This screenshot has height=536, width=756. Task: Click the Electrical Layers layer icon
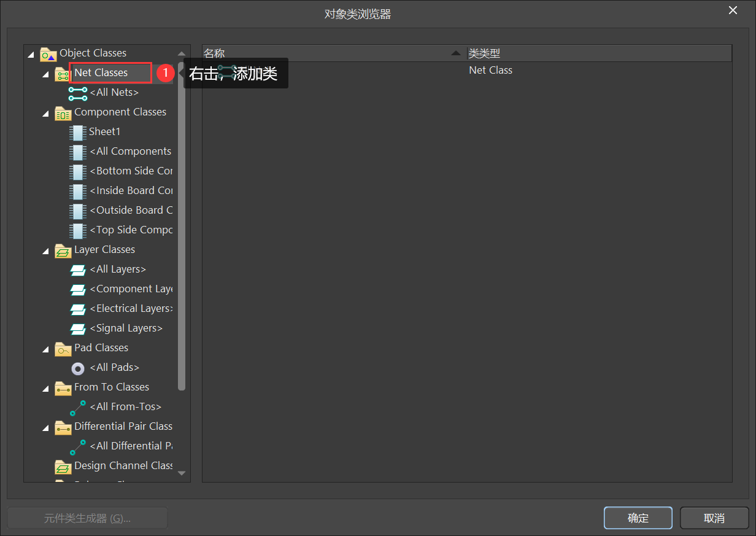click(x=78, y=309)
